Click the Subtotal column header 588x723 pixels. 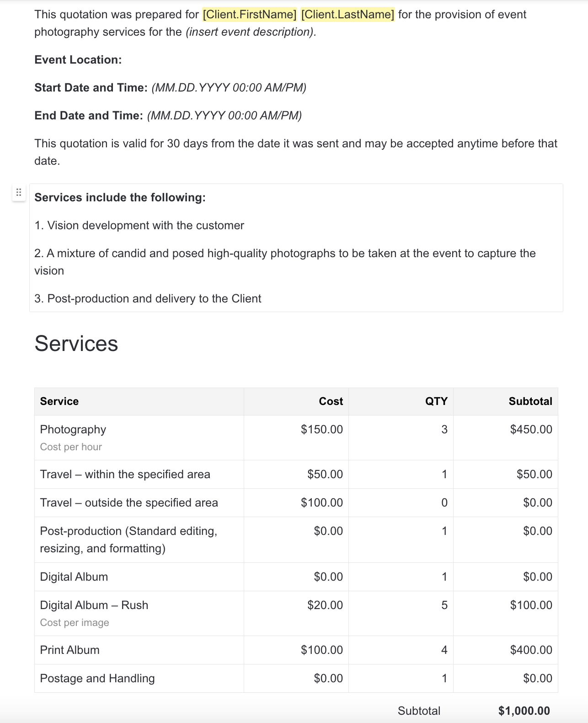[530, 401]
